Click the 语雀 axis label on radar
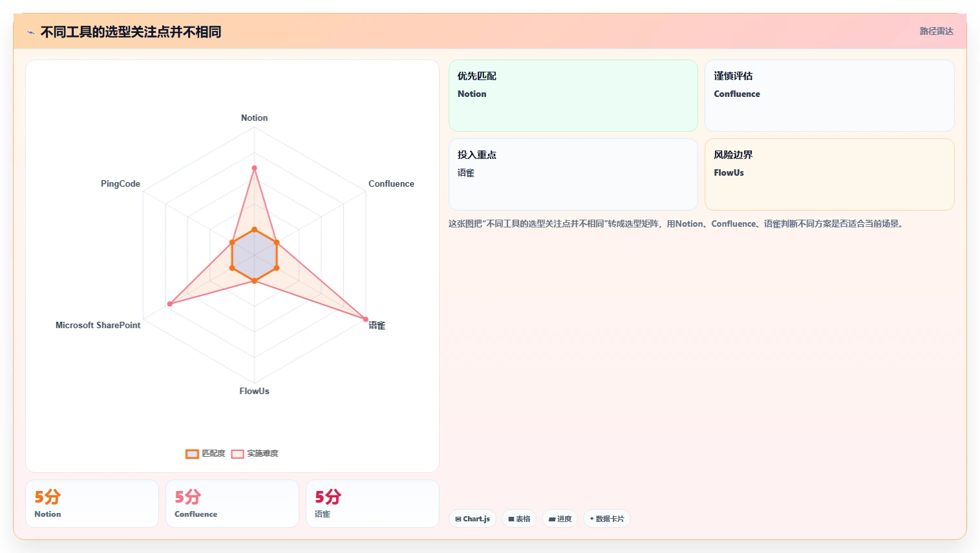 377,325
